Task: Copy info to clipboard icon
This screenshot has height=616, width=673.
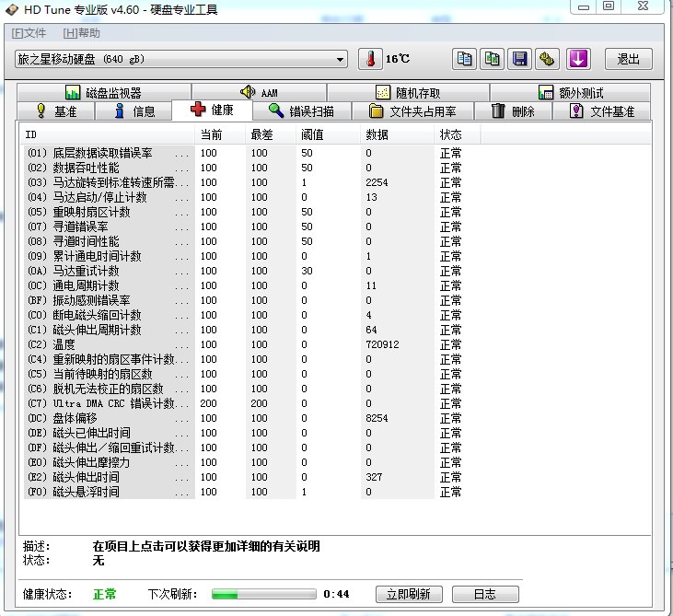Action: tap(464, 59)
